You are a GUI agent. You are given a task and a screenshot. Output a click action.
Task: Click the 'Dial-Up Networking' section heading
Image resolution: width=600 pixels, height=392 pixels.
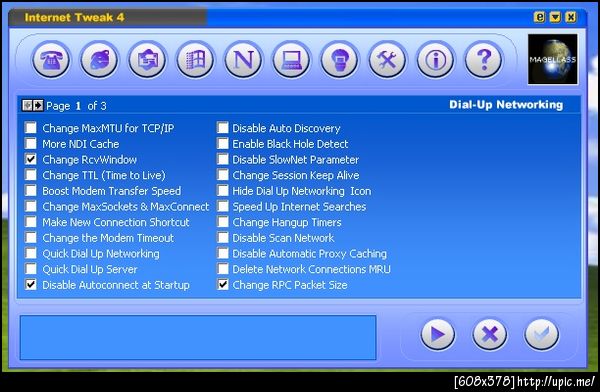pos(506,105)
